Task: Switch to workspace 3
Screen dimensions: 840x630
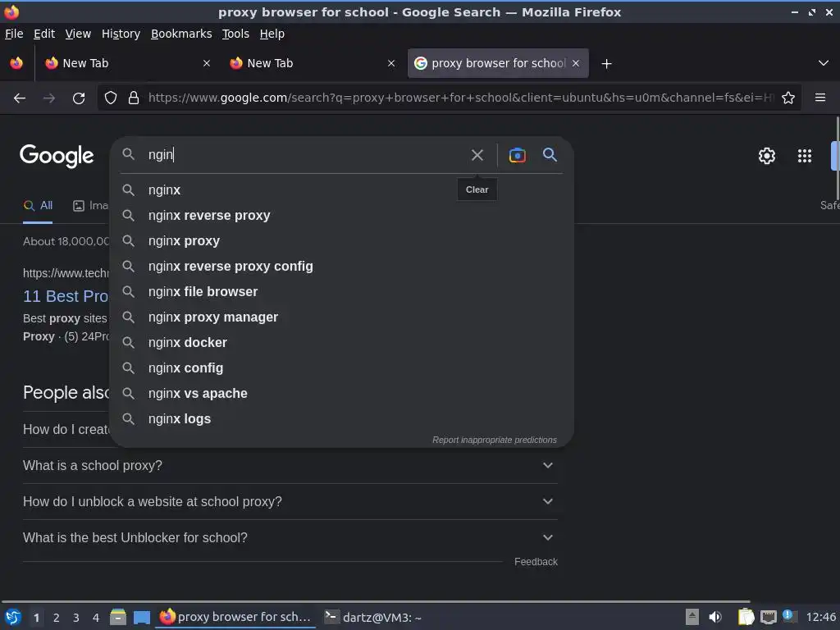Action: (76, 618)
